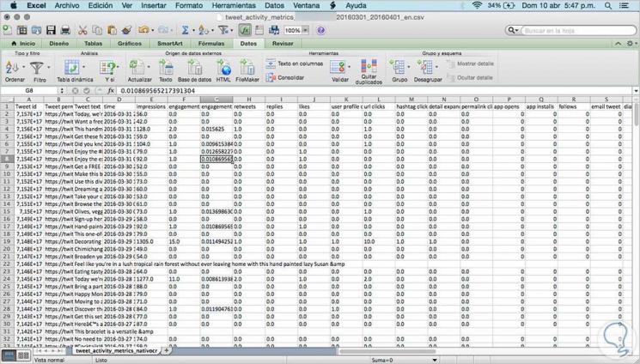Open the Herramientas menu in menu bar
640x364 pixels.
(x=234, y=6)
